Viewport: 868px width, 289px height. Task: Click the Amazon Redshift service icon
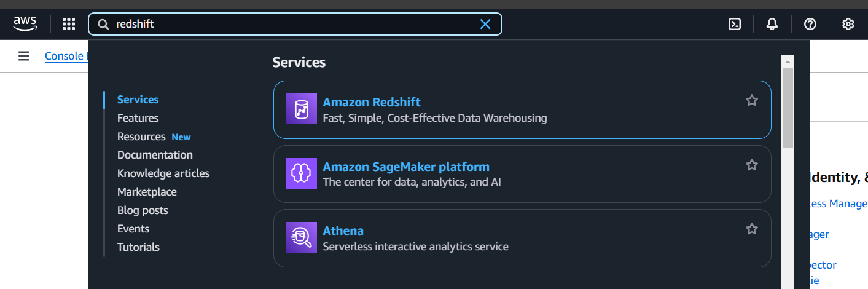pyautogui.click(x=302, y=109)
